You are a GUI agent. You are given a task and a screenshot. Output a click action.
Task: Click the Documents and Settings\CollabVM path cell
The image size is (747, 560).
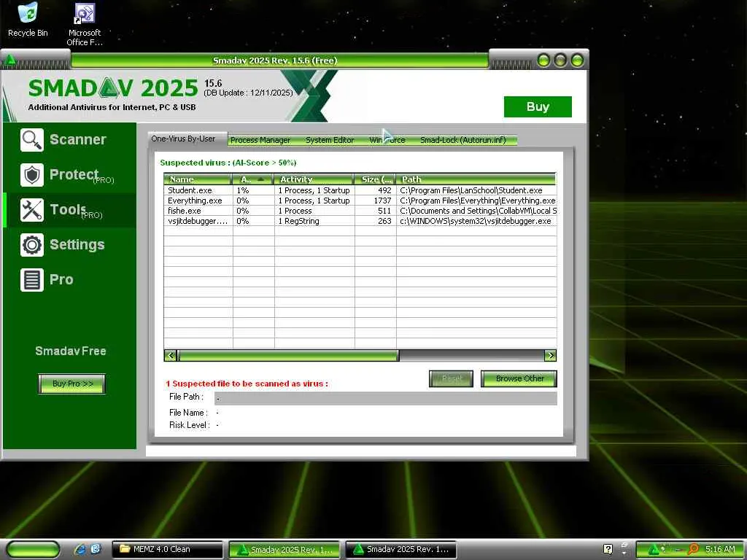[478, 211]
